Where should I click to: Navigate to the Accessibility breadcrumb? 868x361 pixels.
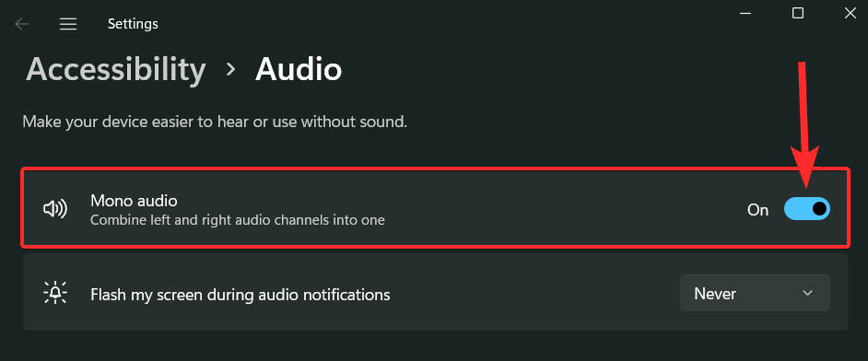pos(116,70)
